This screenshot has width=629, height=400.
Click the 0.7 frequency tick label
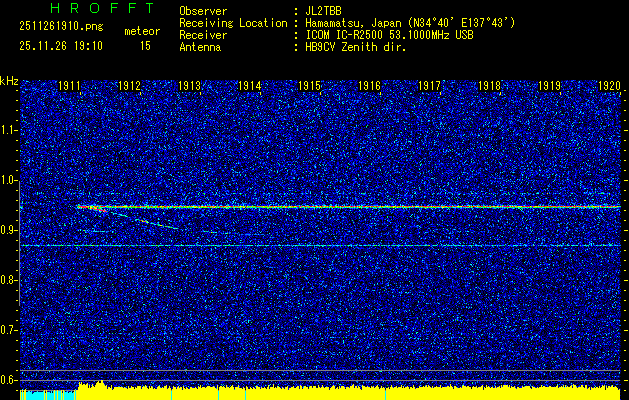(9, 329)
